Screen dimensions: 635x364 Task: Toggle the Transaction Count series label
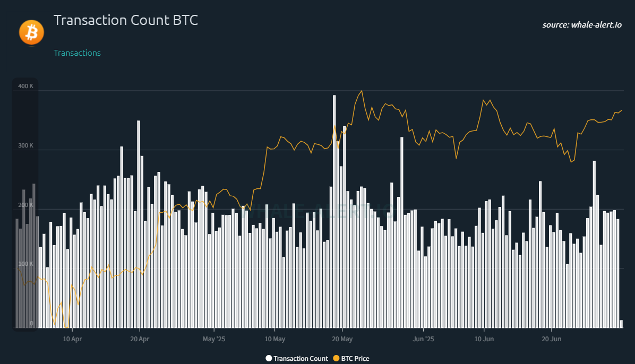301,359
